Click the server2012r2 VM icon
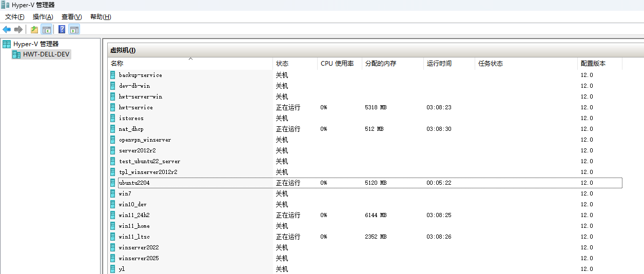644x274 pixels. [113, 150]
